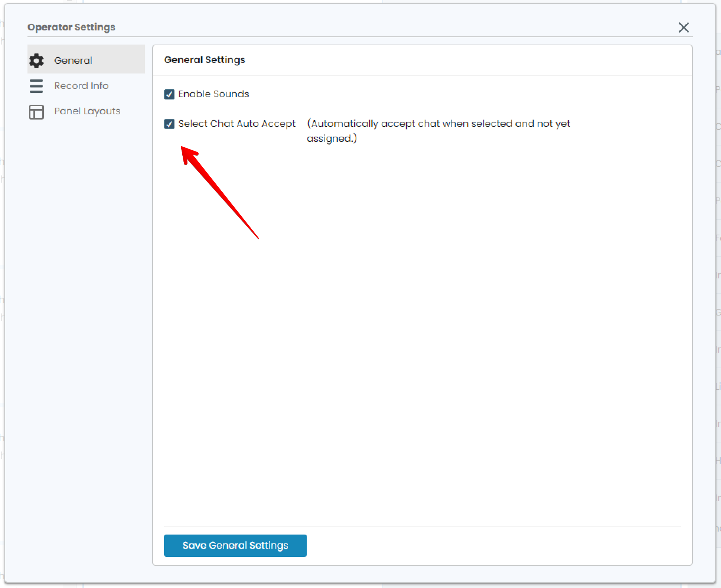Click the Automatically accept chat description text
Image resolution: width=721 pixels, height=588 pixels.
click(438, 131)
